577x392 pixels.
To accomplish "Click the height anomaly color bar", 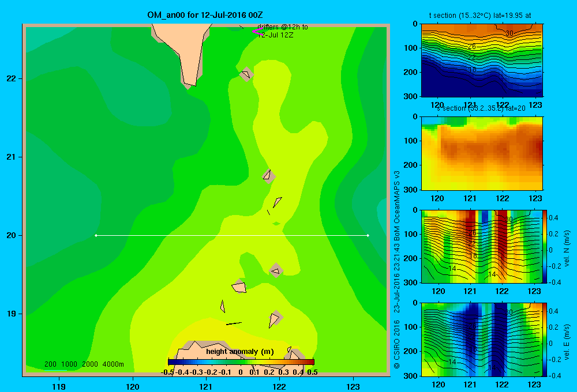I will click(241, 362).
